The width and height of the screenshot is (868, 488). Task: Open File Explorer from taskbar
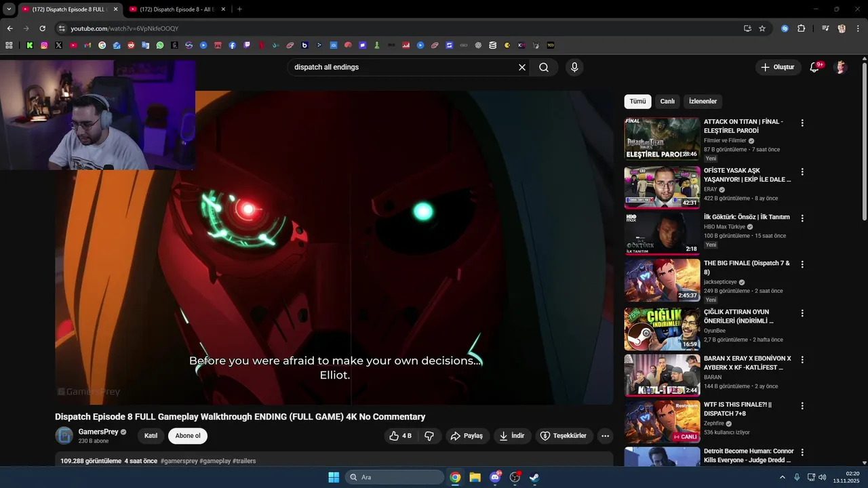coord(475,477)
